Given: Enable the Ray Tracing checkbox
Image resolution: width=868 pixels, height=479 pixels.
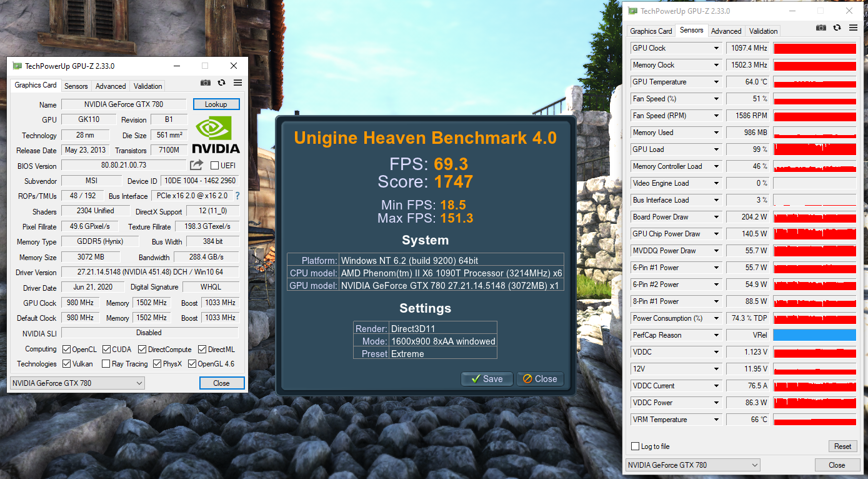Looking at the screenshot, I should pyautogui.click(x=106, y=364).
